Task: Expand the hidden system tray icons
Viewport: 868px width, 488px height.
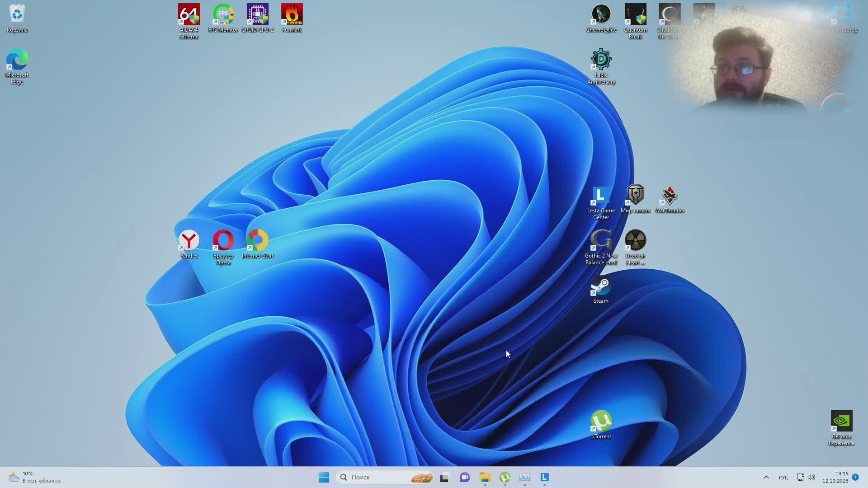Action: tap(766, 477)
